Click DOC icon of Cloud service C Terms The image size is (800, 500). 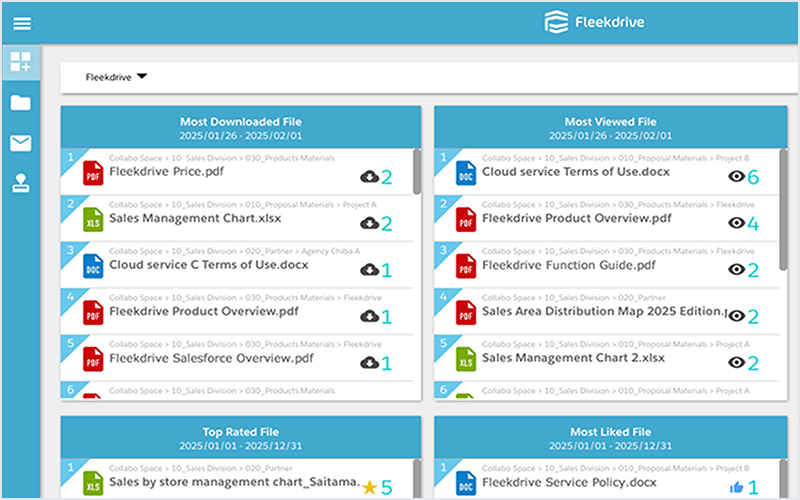point(93,266)
